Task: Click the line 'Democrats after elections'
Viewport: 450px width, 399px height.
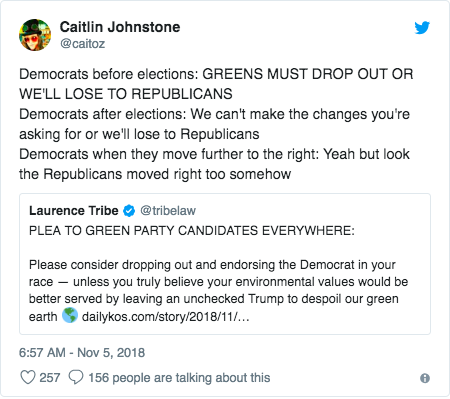Action: click(214, 124)
